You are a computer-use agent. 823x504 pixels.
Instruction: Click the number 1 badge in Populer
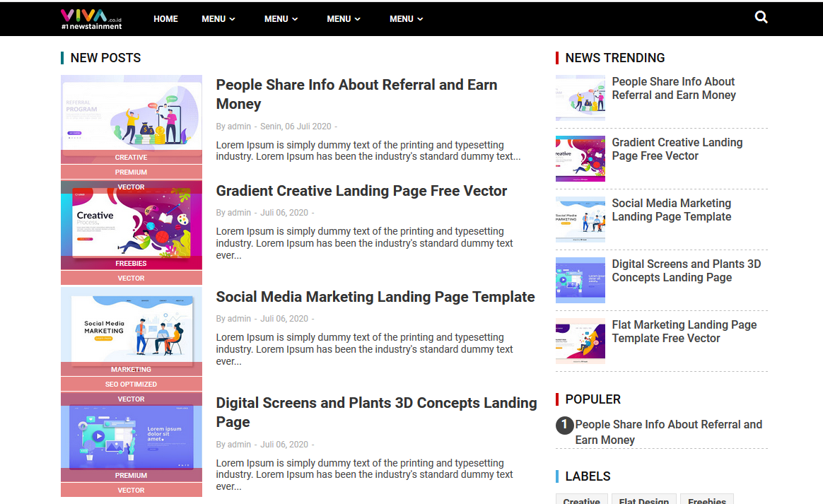click(x=565, y=425)
